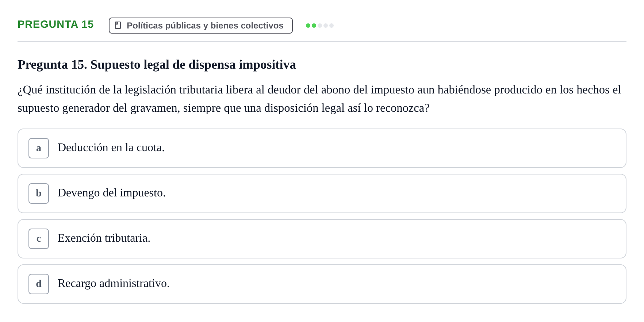Click the question text about institución tributaria
644x322 pixels.
pyautogui.click(x=319, y=99)
